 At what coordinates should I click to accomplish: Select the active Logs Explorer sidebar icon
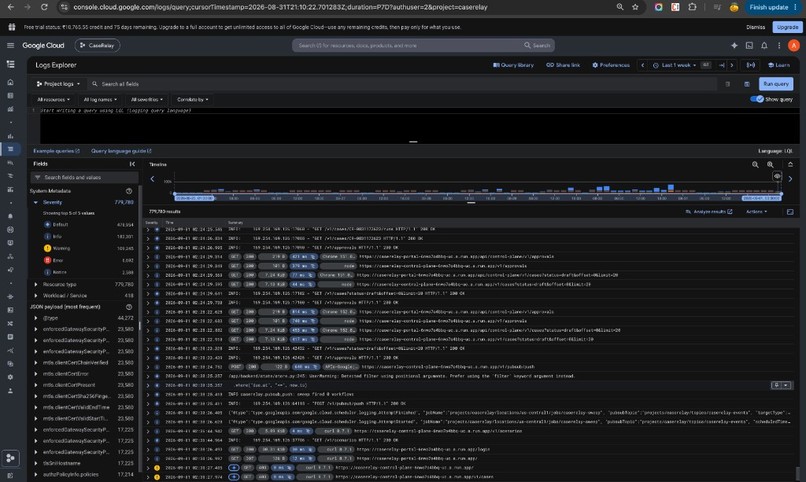(10, 149)
